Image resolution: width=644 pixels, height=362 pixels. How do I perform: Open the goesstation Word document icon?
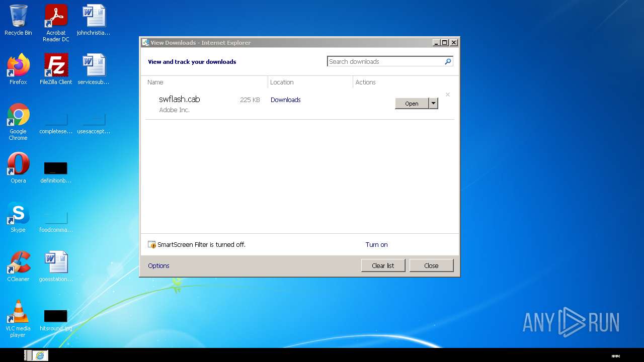pos(56,266)
